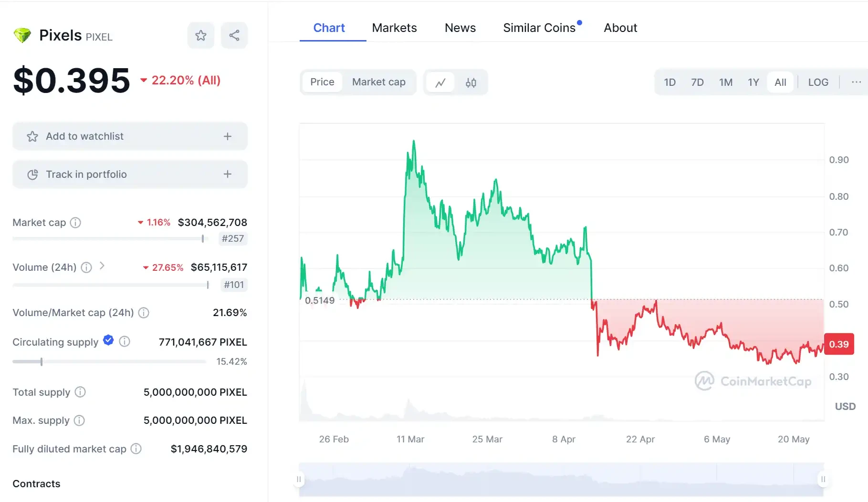
Task: Select the All timeframe button
Action: (x=780, y=82)
